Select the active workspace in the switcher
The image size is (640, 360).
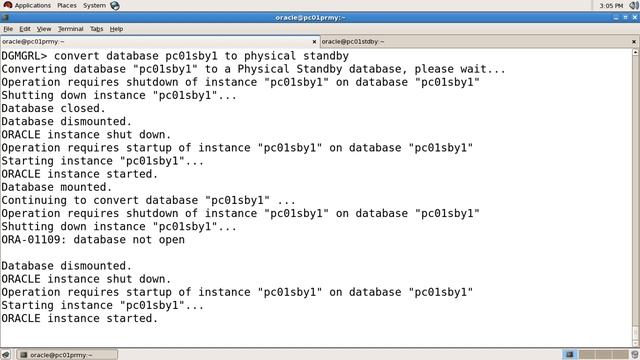click(x=569, y=355)
